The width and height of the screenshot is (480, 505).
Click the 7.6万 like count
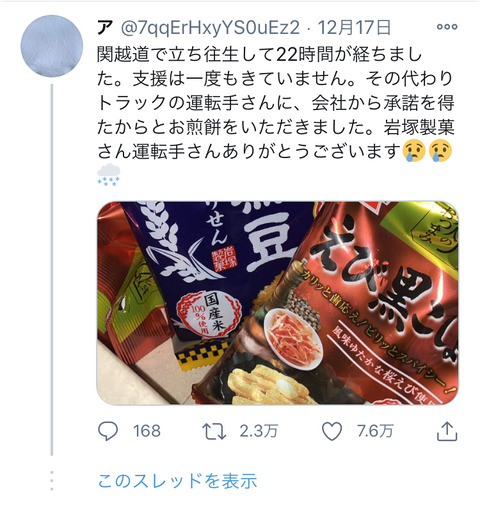pos(375,431)
